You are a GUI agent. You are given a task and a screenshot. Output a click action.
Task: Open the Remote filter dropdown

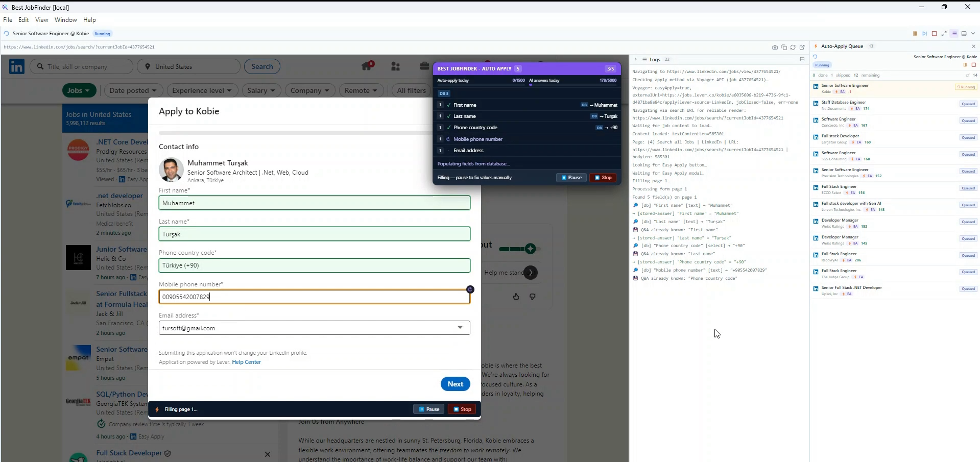[x=361, y=90]
